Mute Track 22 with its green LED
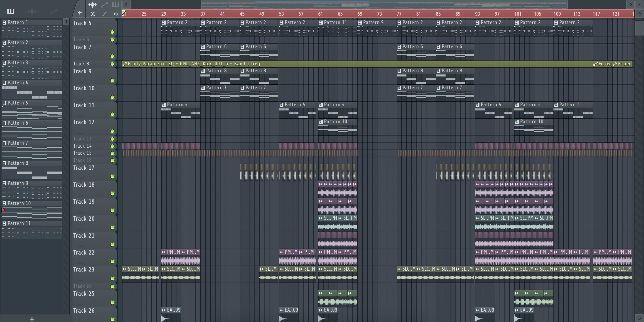644x322 pixels. (112, 261)
